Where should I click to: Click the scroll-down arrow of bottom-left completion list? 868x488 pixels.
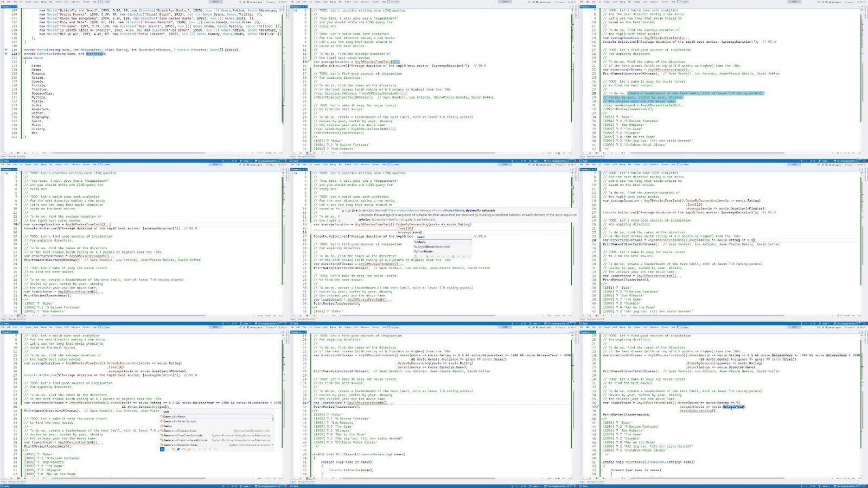point(272,445)
